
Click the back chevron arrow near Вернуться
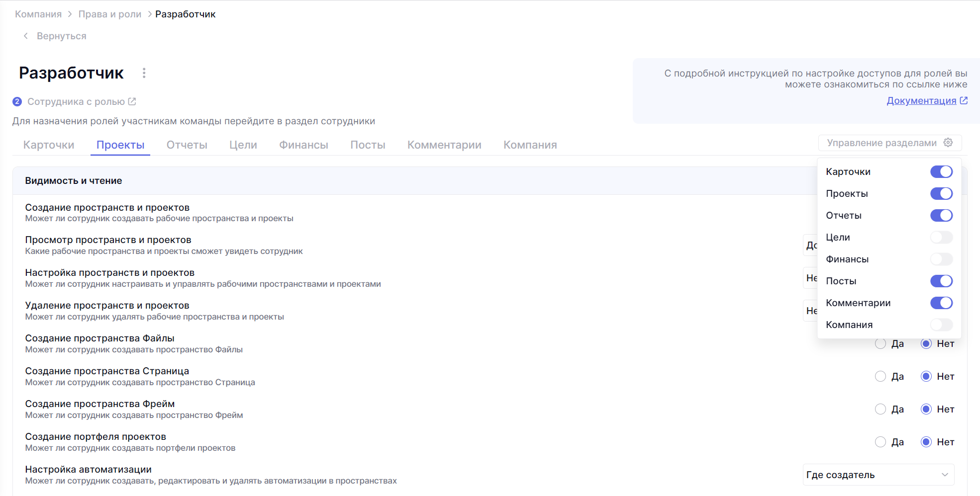tap(26, 36)
